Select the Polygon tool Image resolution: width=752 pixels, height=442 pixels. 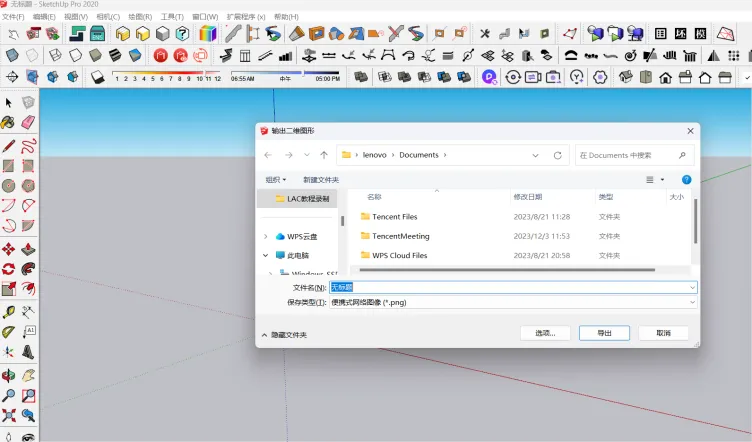[28, 186]
